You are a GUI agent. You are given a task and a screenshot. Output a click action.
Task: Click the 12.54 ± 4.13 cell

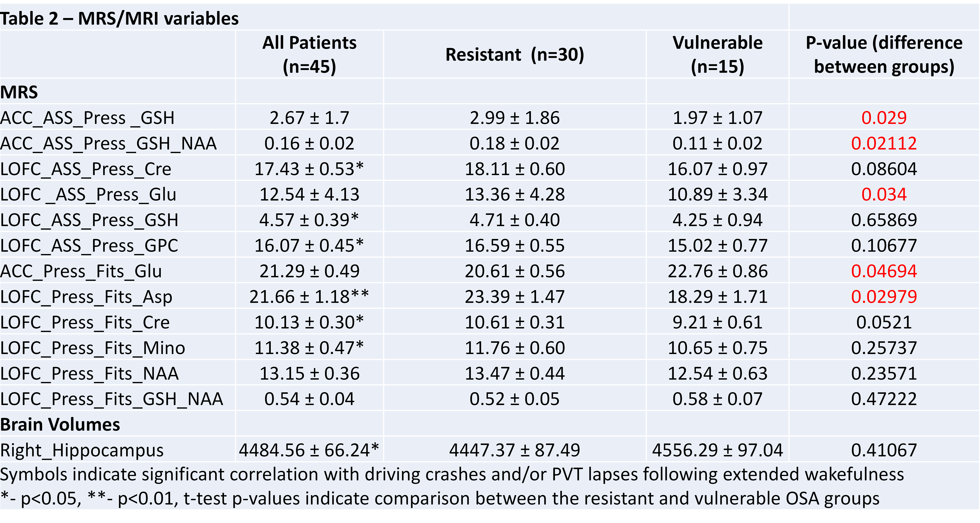309,194
